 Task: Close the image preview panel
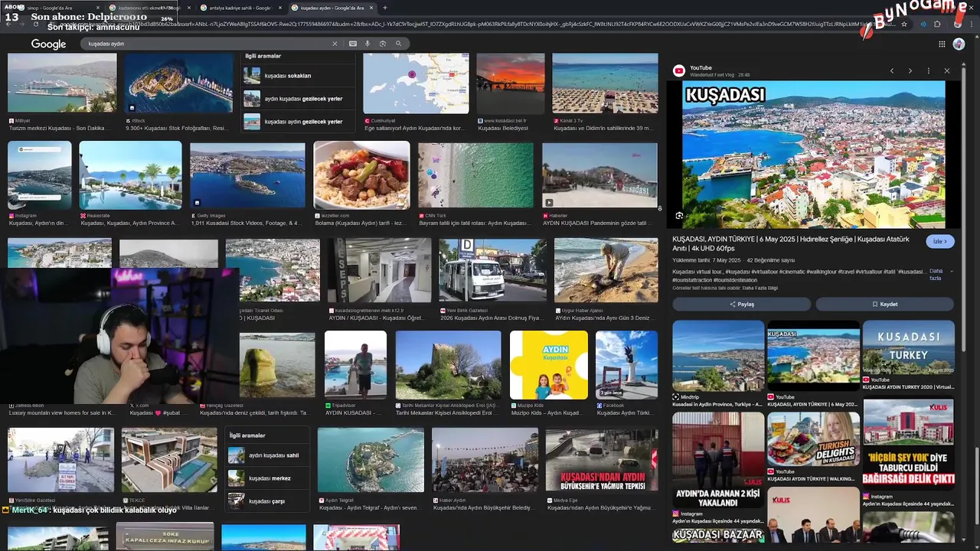click(947, 70)
